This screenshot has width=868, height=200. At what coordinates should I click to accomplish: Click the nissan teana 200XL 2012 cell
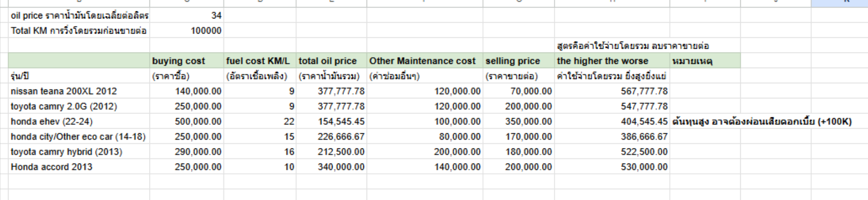[79, 91]
